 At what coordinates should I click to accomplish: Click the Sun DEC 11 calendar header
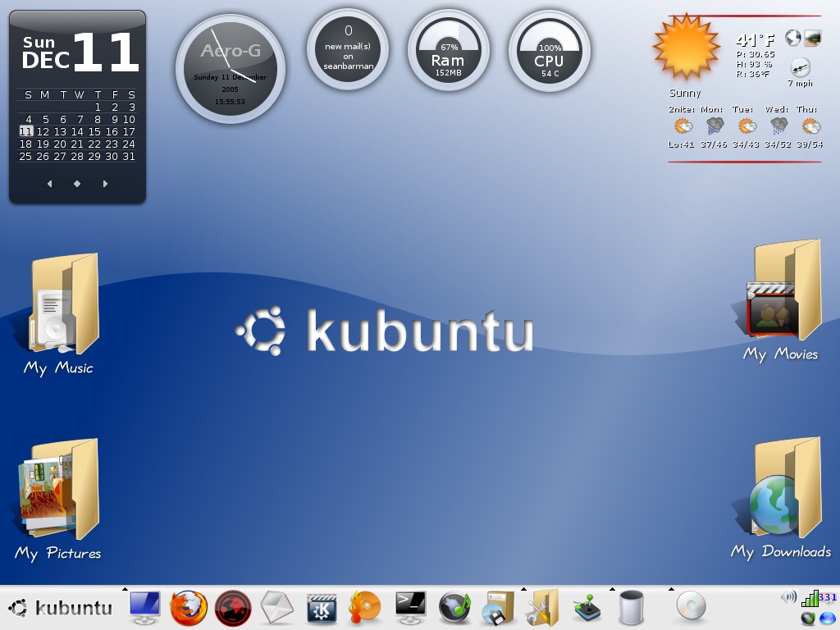(x=80, y=52)
